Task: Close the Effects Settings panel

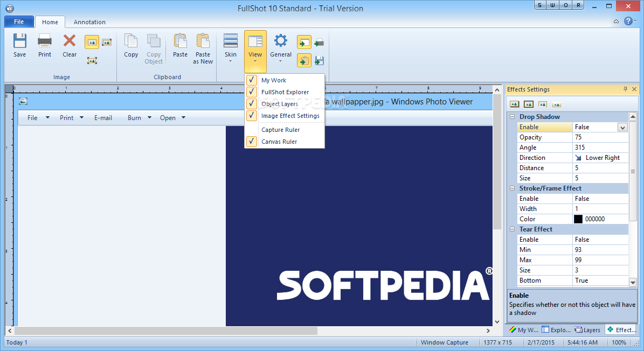Action: point(634,89)
